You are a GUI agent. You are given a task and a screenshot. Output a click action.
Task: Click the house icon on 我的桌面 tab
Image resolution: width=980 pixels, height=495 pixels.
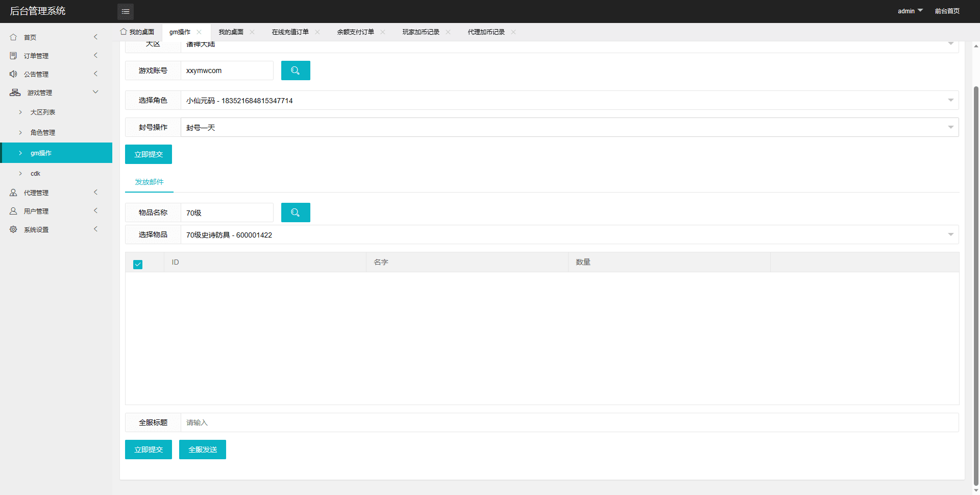click(x=124, y=32)
